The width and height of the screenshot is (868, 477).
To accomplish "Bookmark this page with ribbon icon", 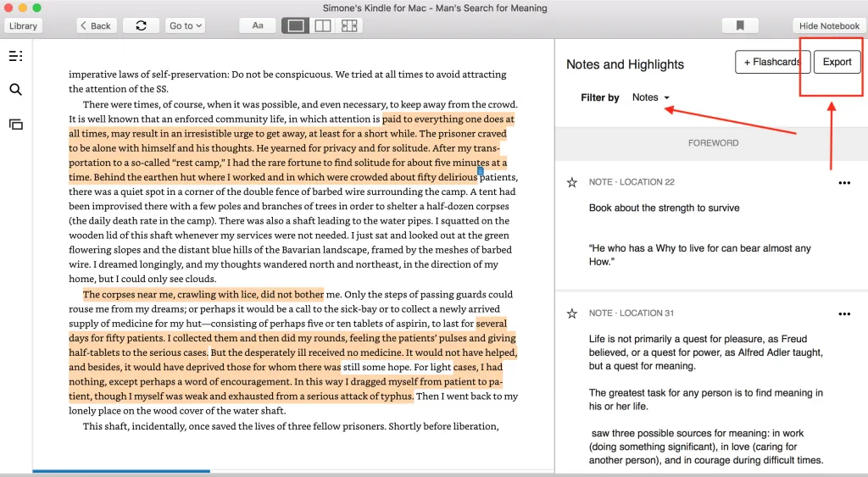I will 740,26.
